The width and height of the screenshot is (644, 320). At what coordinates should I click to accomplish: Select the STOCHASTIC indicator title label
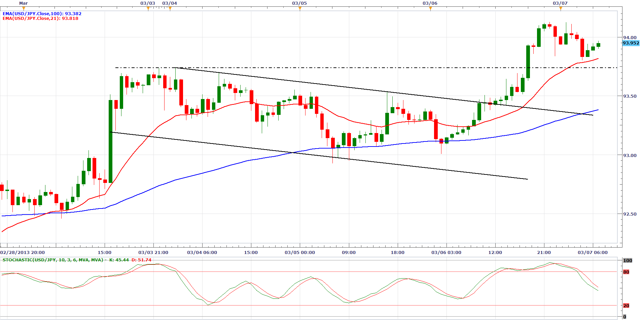[53, 260]
